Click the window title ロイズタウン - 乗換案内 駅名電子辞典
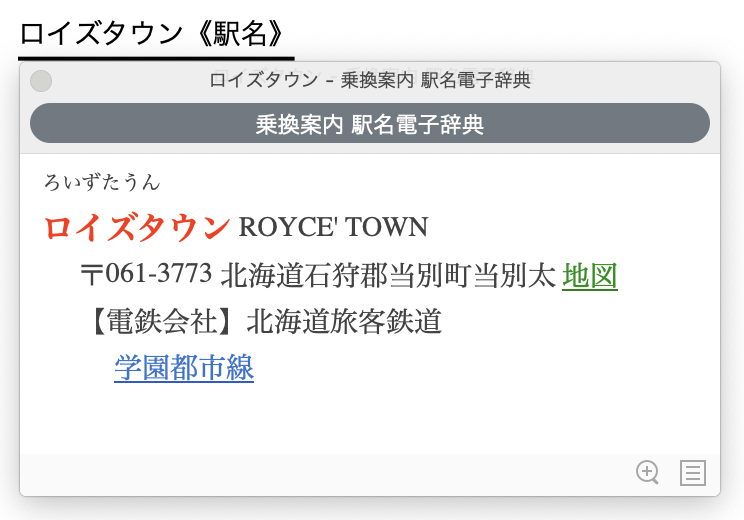Image resolution: width=744 pixels, height=520 pixels. pyautogui.click(x=370, y=80)
